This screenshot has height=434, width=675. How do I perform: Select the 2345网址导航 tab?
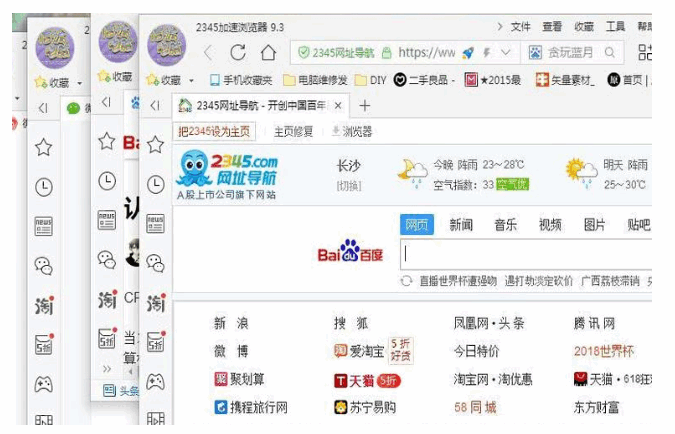click(x=260, y=105)
